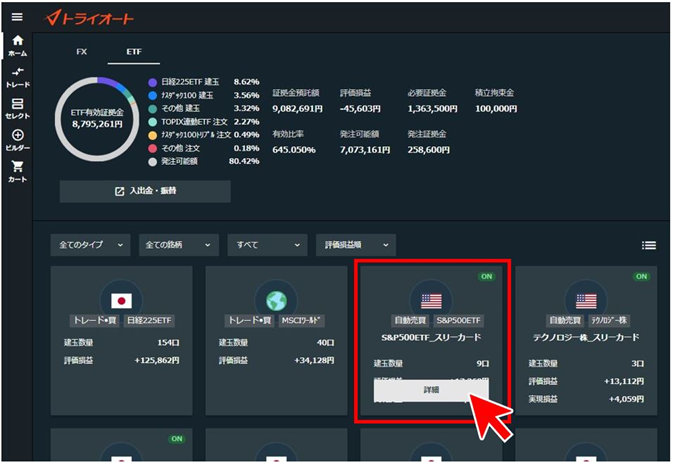The image size is (673, 465).
Task: Click +34,128円 on MSCIワールド card
Action: pyautogui.click(x=314, y=361)
